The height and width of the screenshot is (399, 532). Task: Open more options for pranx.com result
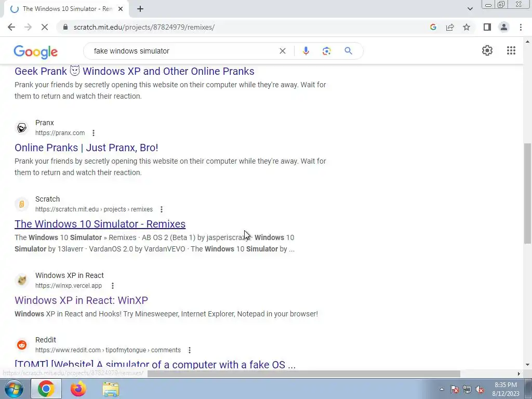[94, 133]
